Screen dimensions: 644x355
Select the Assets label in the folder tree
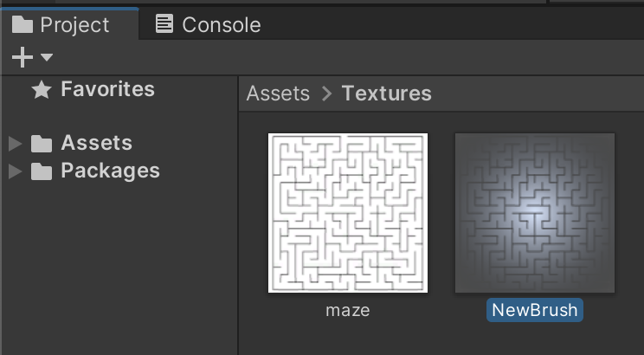96,143
